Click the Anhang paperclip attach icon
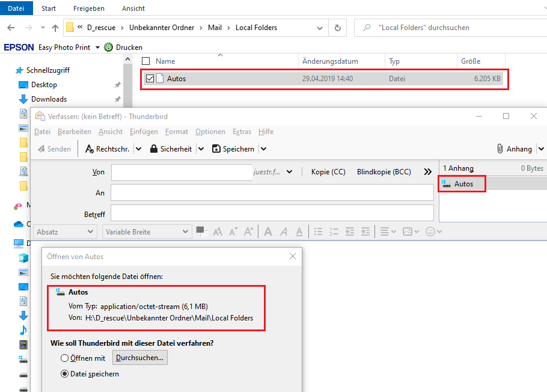The image size is (547, 392). pyautogui.click(x=500, y=149)
